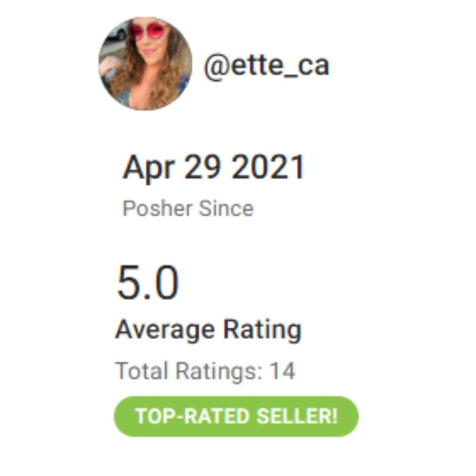Image resolution: width=476 pixels, height=476 pixels.
Task: Open the Total Ratings: 14 text
Action: 205,371
